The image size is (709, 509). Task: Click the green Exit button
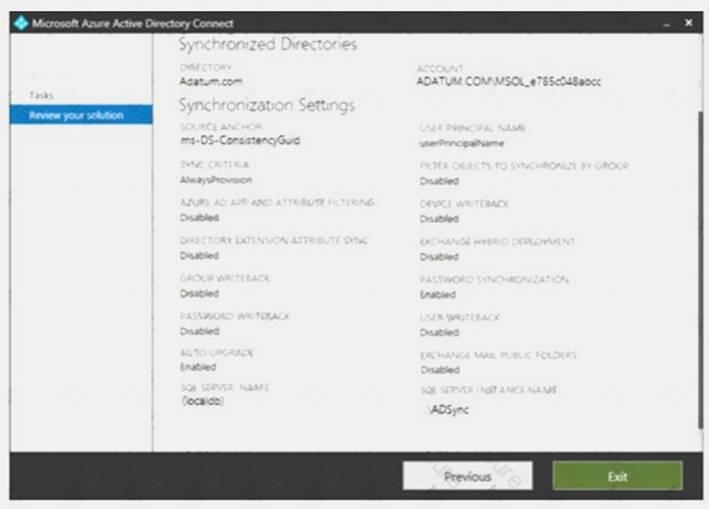click(x=617, y=476)
